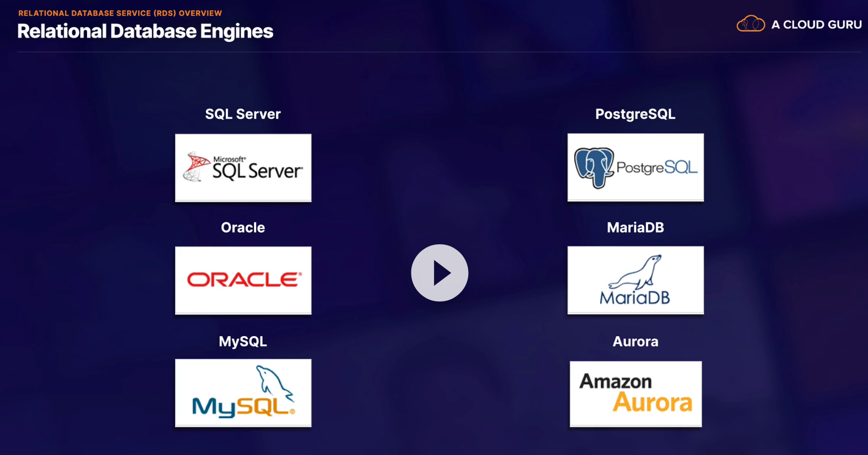Play the video with the center play button
Image resolution: width=868 pixels, height=455 pixels.
click(x=440, y=273)
